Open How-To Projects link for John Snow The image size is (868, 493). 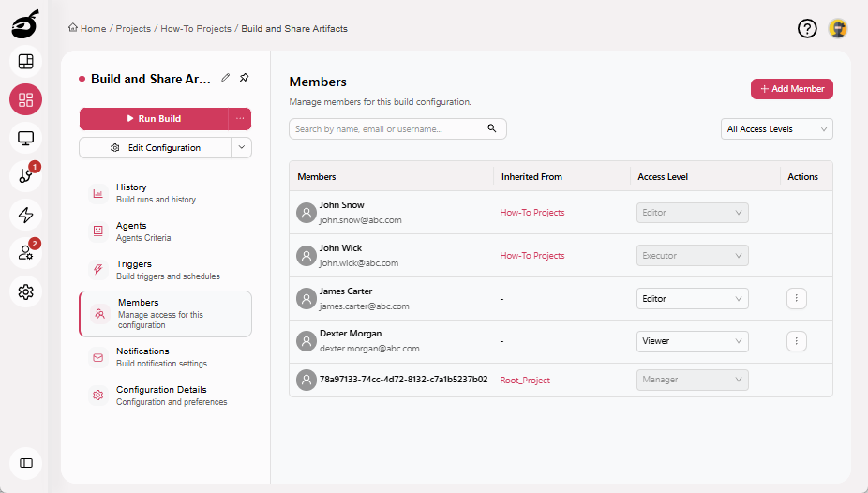(532, 213)
